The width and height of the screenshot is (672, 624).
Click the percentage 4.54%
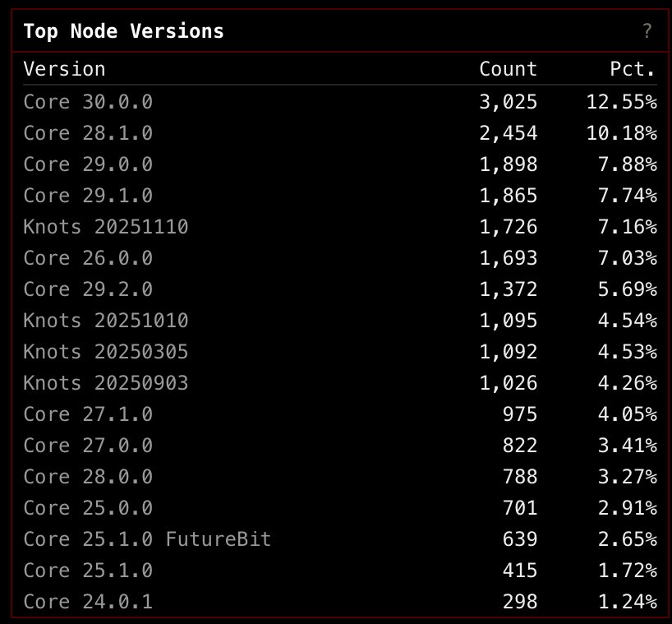(628, 321)
